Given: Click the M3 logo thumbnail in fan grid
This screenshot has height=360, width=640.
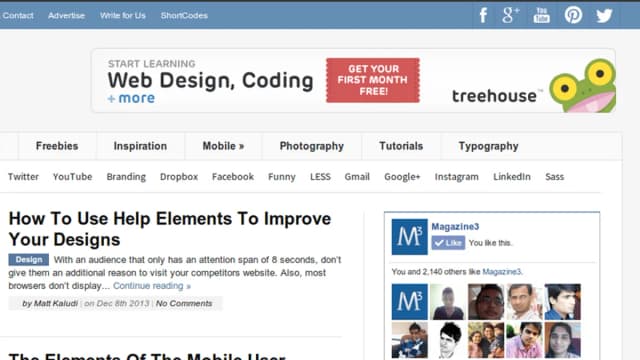Looking at the screenshot, I should [x=409, y=302].
